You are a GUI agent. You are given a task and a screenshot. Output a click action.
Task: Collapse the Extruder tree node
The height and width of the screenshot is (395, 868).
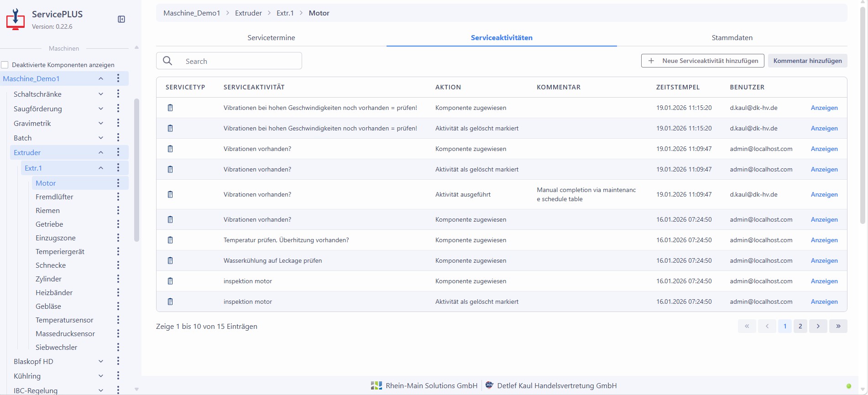click(101, 152)
